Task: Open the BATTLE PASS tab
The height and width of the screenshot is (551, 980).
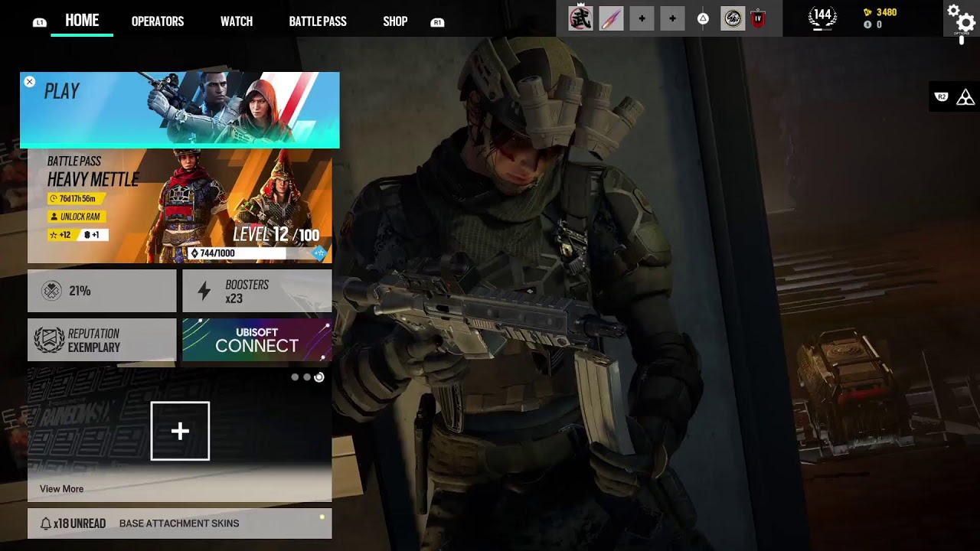Action: pyautogui.click(x=318, y=21)
